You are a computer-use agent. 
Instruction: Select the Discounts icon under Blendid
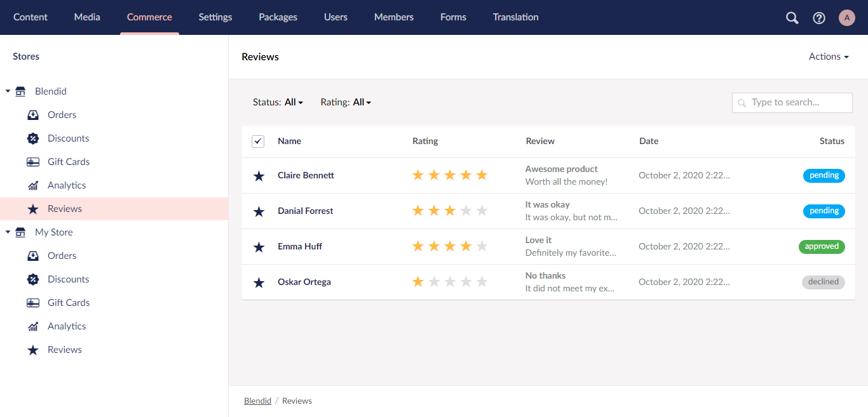(x=32, y=138)
